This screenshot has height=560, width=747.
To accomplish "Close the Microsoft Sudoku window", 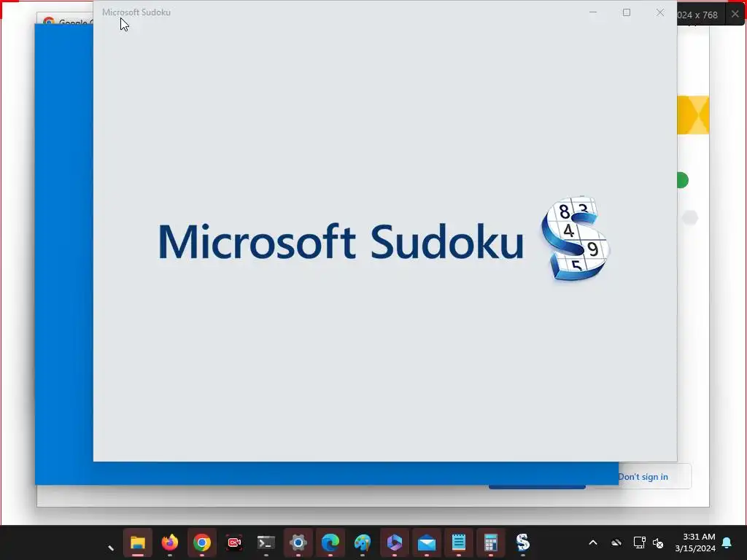I will pos(659,12).
